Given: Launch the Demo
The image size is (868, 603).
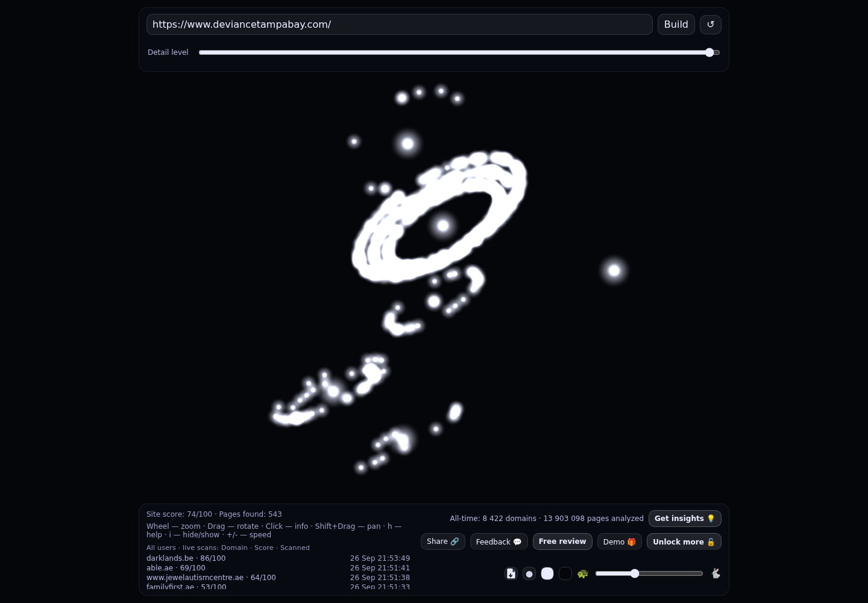Looking at the screenshot, I should 620,541.
